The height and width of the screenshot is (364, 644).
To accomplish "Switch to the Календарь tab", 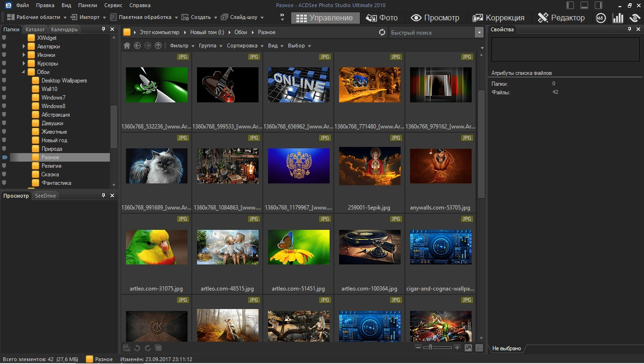I will [64, 29].
